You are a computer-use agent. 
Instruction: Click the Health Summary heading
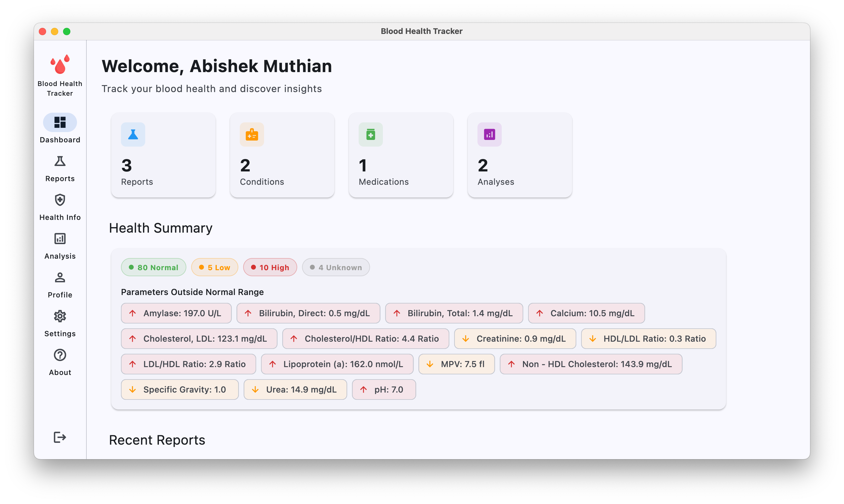pos(161,228)
